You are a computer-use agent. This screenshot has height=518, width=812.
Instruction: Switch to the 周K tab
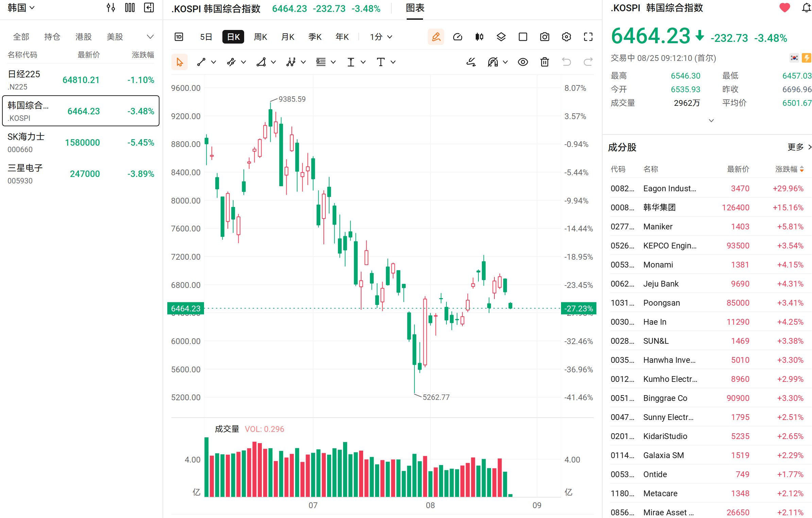260,37
